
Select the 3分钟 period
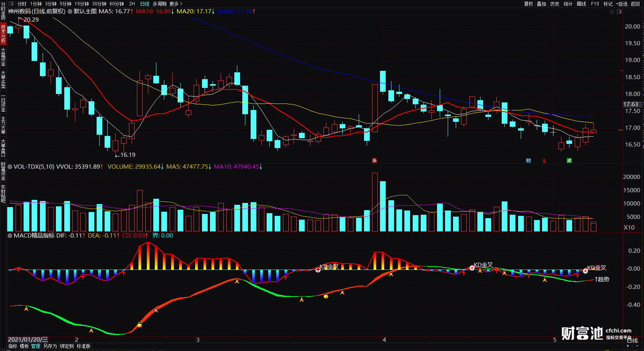[x=51, y=4]
